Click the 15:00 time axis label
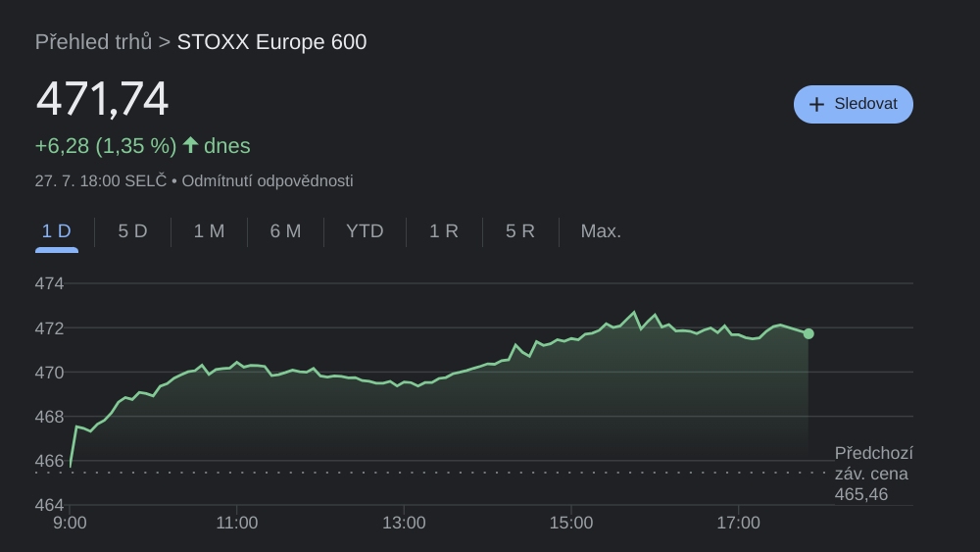Viewport: 980px width, 552px height. [571, 523]
